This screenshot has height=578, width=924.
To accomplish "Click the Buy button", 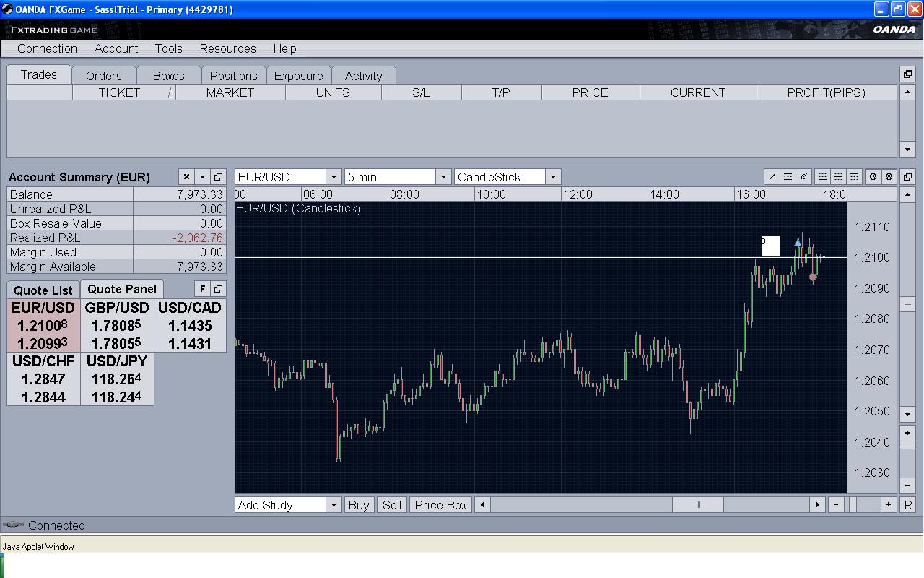I will (x=359, y=505).
